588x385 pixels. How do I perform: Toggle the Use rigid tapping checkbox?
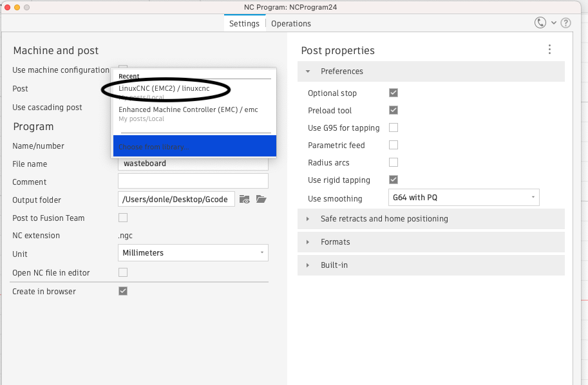tap(394, 180)
